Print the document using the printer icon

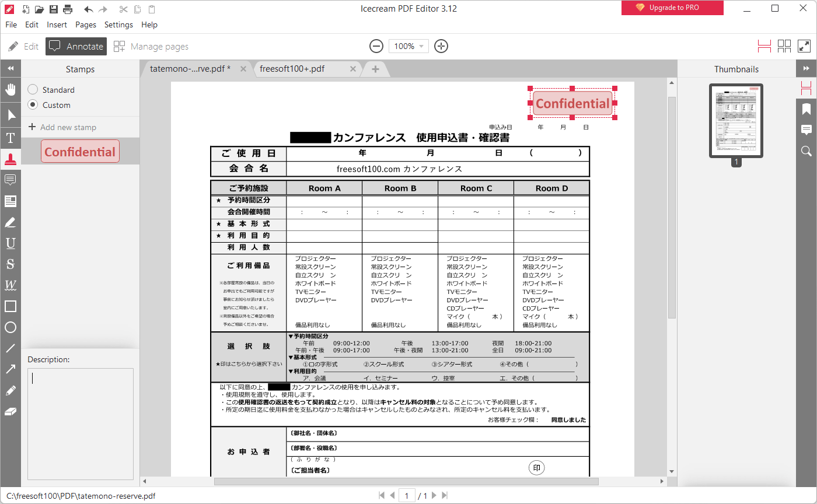68,9
